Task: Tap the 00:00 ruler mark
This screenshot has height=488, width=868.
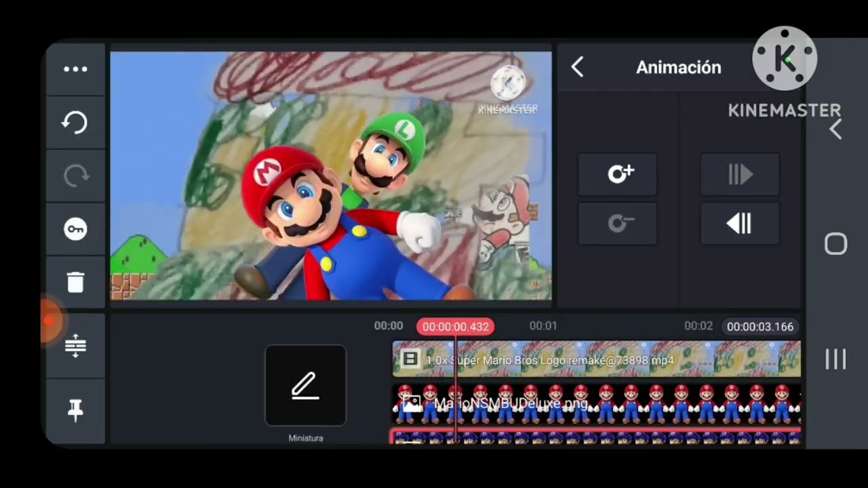Action: [389, 326]
